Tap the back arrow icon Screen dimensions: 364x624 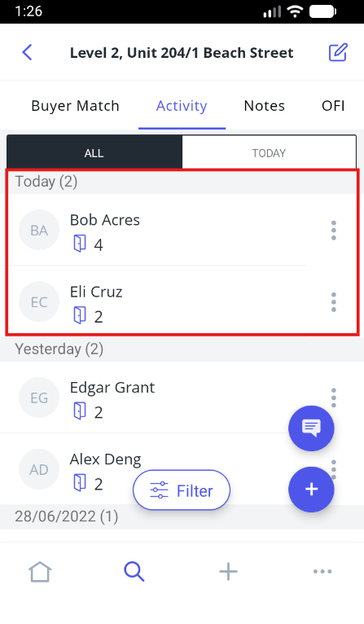click(x=27, y=52)
